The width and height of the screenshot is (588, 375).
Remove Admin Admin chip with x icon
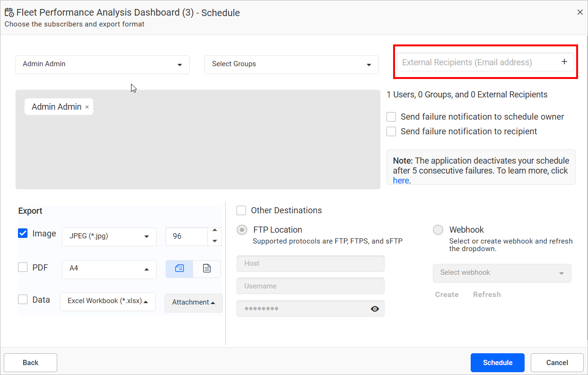[87, 107]
